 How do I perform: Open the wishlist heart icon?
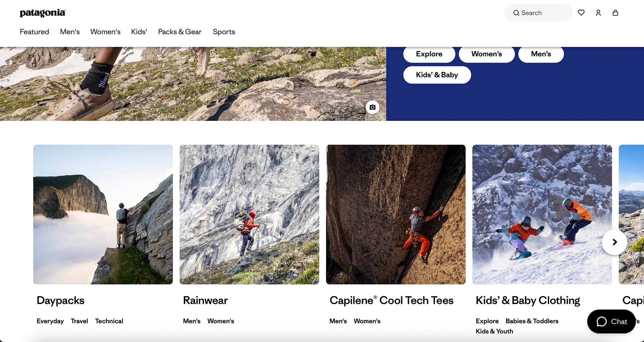point(581,13)
